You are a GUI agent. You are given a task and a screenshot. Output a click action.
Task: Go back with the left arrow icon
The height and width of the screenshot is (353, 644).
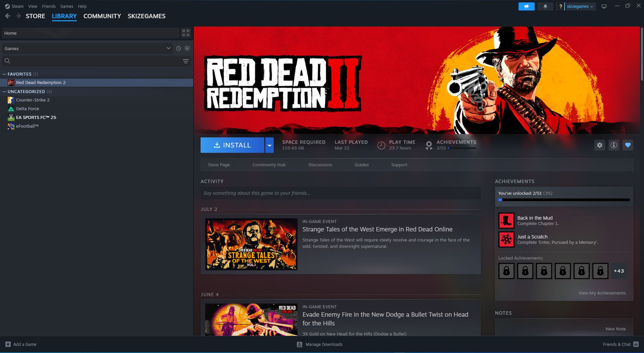coord(8,16)
